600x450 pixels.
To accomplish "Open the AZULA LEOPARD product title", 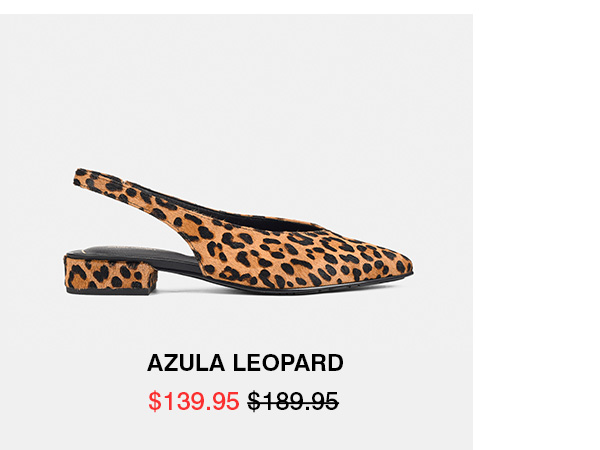I will [x=245, y=362].
